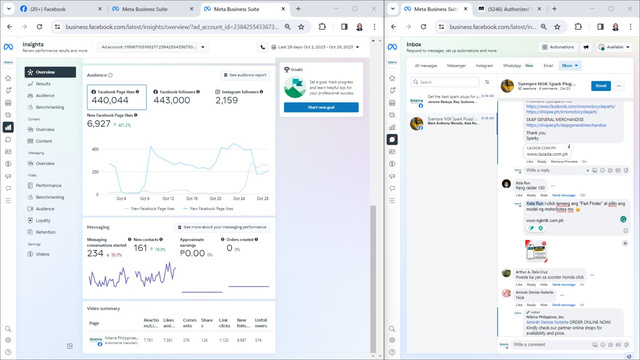The width and height of the screenshot is (640, 360).
Task: Click Start new goal button
Action: pos(321,107)
